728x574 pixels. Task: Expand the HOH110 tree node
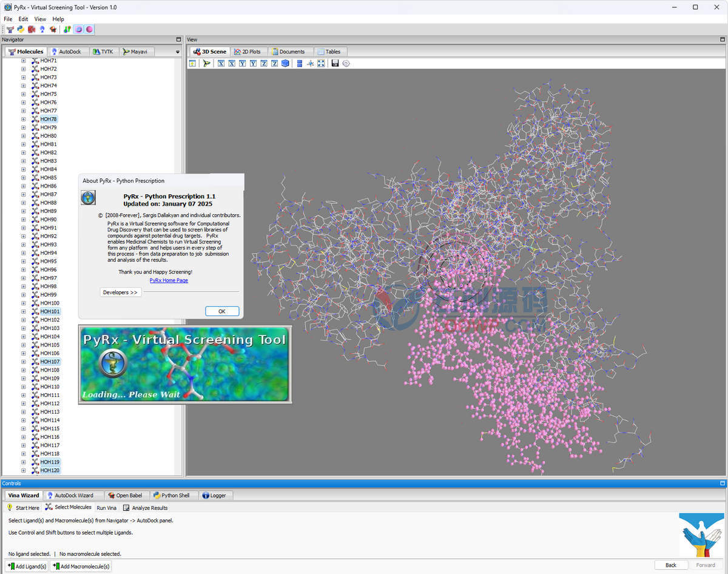point(24,387)
